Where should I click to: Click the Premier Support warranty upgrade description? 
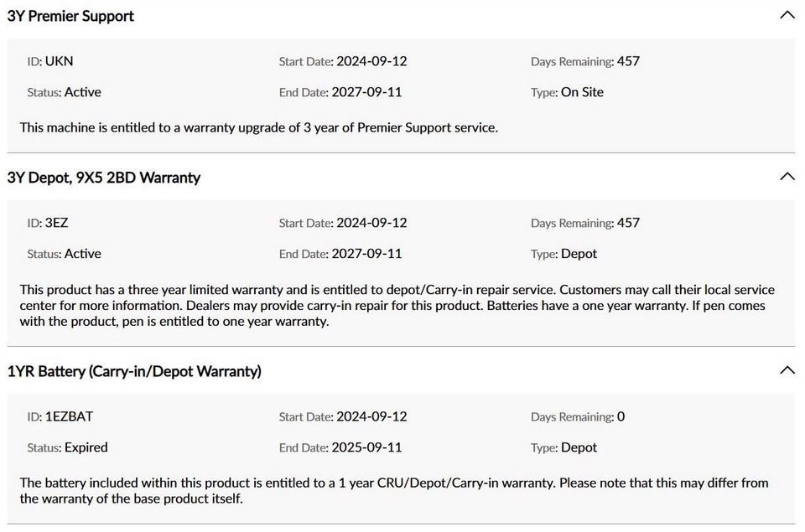pyautogui.click(x=259, y=127)
